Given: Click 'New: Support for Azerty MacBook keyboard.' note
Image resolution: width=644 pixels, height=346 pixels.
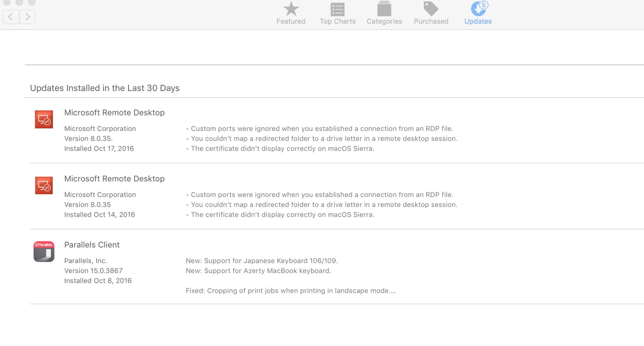Looking at the screenshot, I should (258, 271).
